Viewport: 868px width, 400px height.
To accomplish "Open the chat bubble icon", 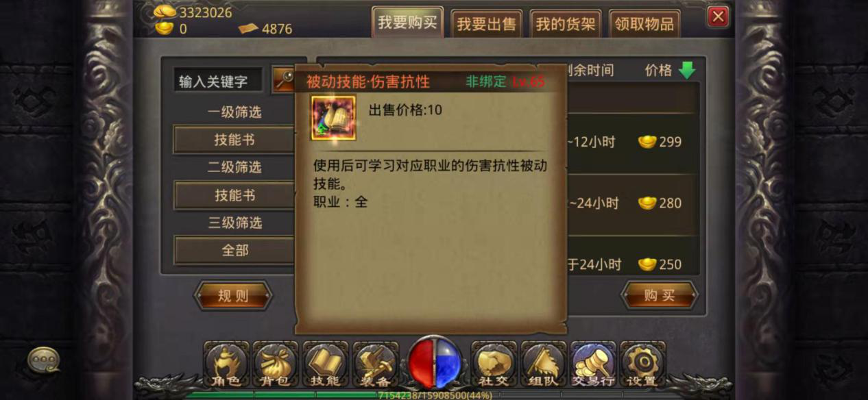I will click(x=43, y=360).
